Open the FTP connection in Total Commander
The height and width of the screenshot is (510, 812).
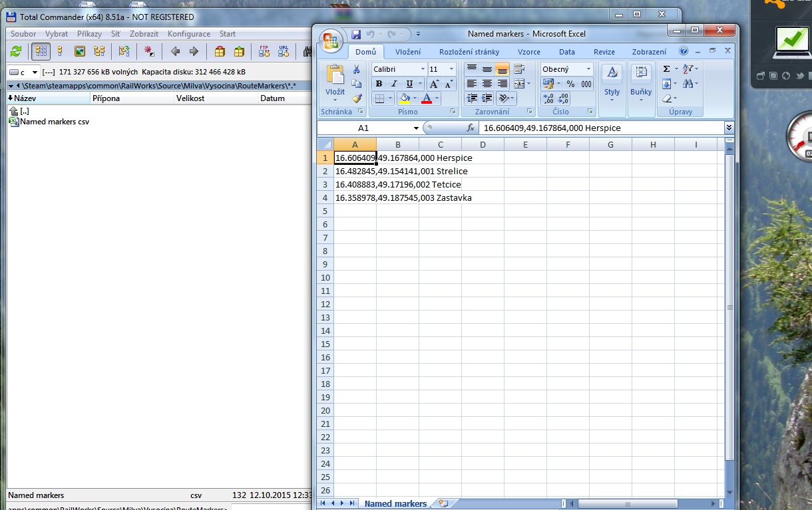(264, 51)
